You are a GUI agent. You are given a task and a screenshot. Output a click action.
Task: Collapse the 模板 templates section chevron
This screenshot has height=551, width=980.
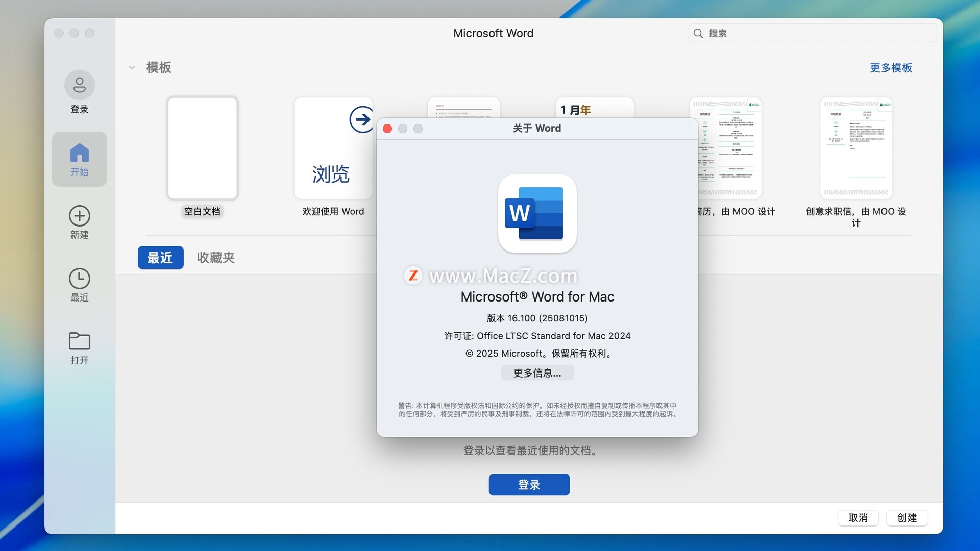pos(132,67)
